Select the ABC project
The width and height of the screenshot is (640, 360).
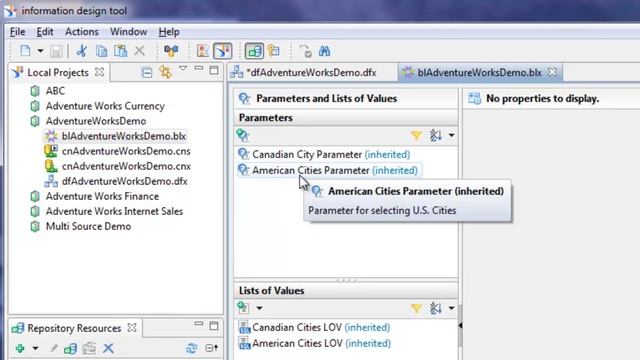click(55, 91)
